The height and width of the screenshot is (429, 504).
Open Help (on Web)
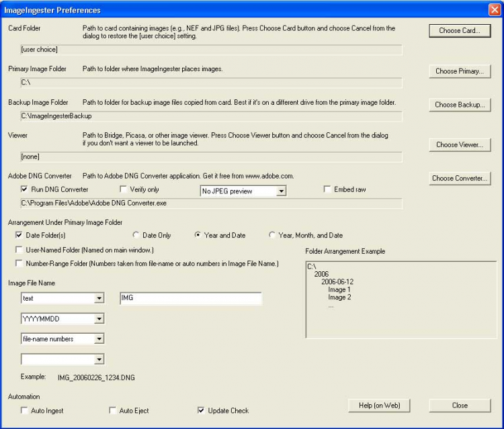click(379, 406)
